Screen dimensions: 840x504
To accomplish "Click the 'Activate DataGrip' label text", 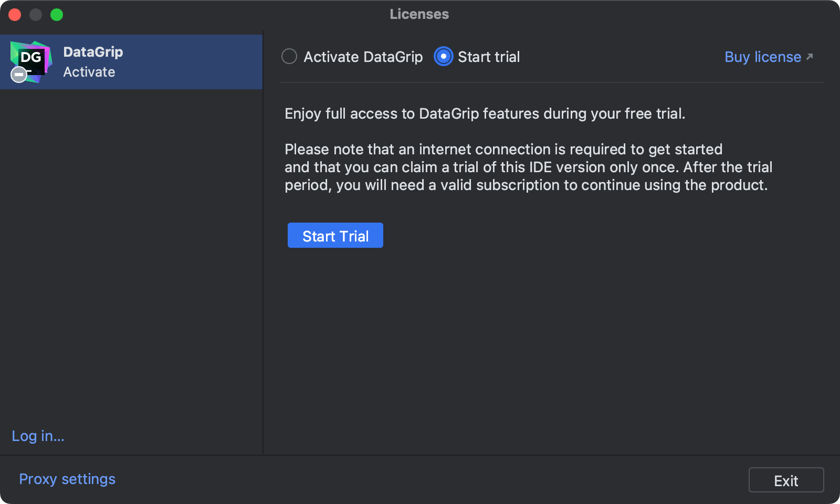I will click(363, 56).
